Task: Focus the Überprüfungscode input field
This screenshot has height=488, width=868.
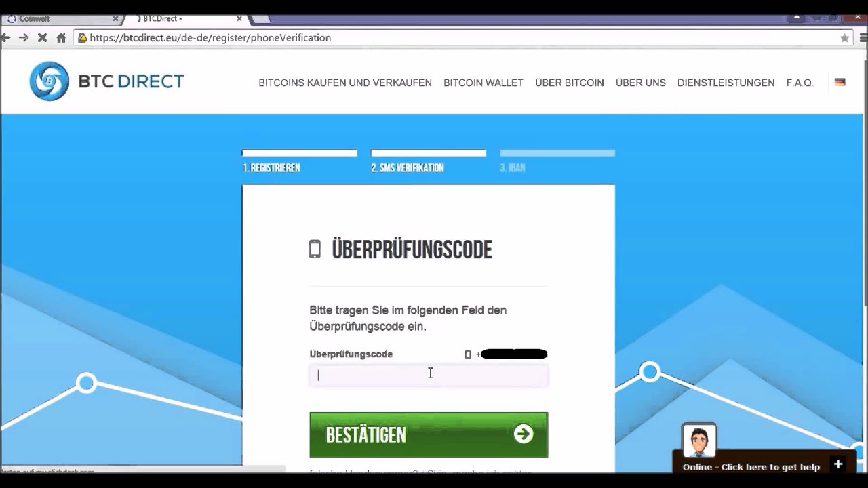Action: click(429, 375)
